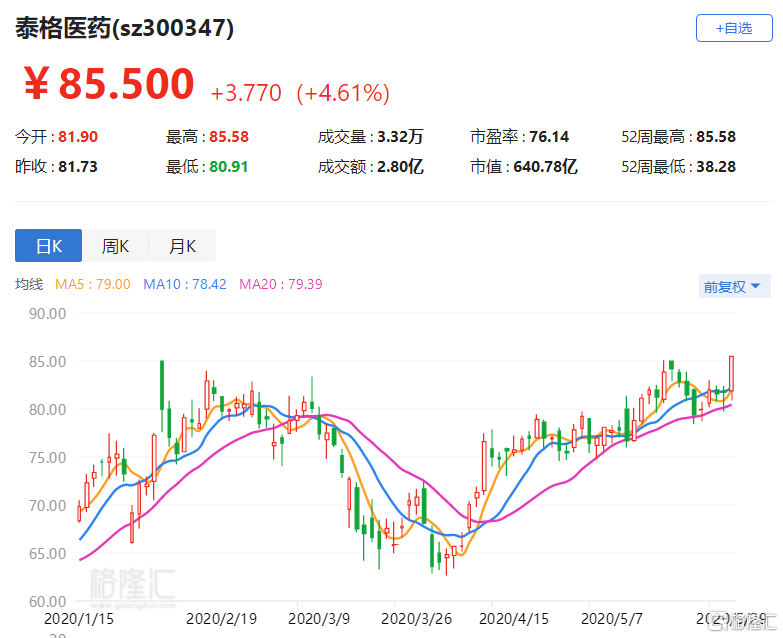Viewport: 783px width, 638px height.
Task: Switch to 月K monthly chart tab
Action: pos(182,246)
